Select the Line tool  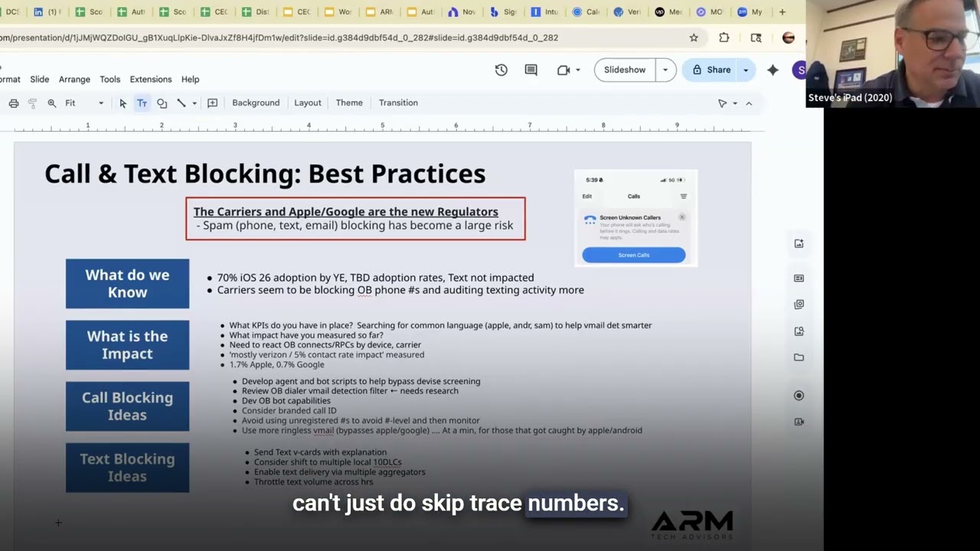181,103
